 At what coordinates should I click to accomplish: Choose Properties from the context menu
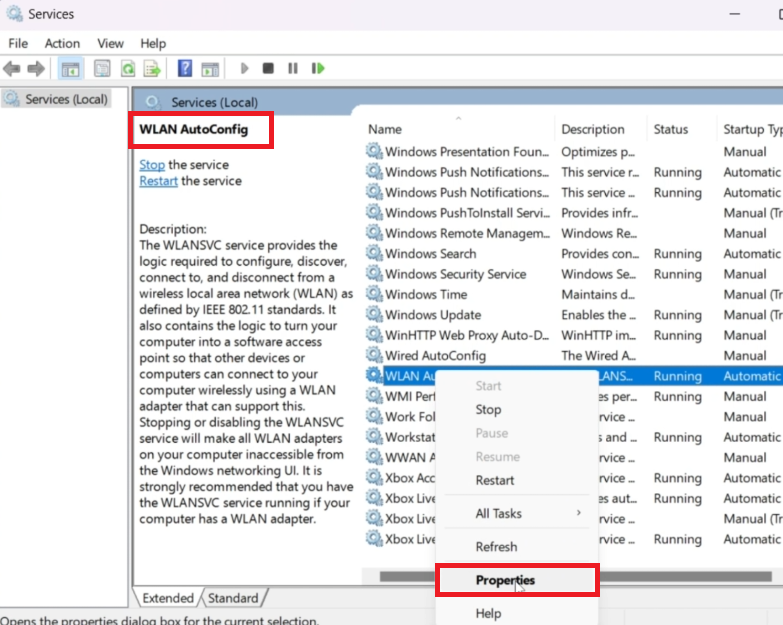click(x=505, y=580)
